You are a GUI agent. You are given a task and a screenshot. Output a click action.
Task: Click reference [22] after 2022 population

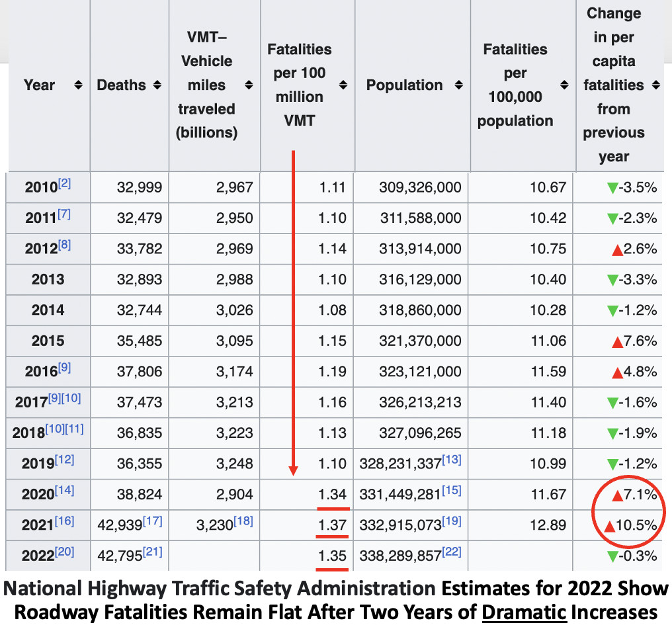(x=452, y=552)
